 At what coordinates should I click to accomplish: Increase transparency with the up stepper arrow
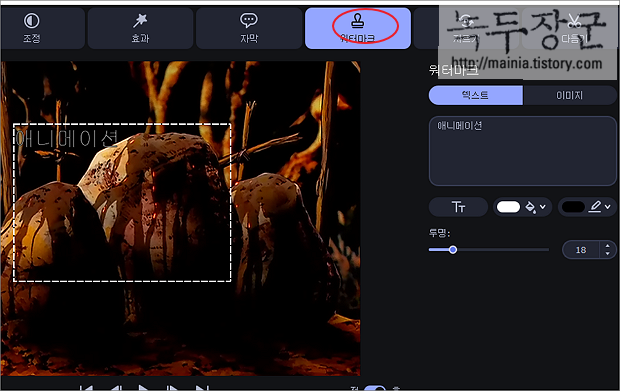[x=608, y=246]
